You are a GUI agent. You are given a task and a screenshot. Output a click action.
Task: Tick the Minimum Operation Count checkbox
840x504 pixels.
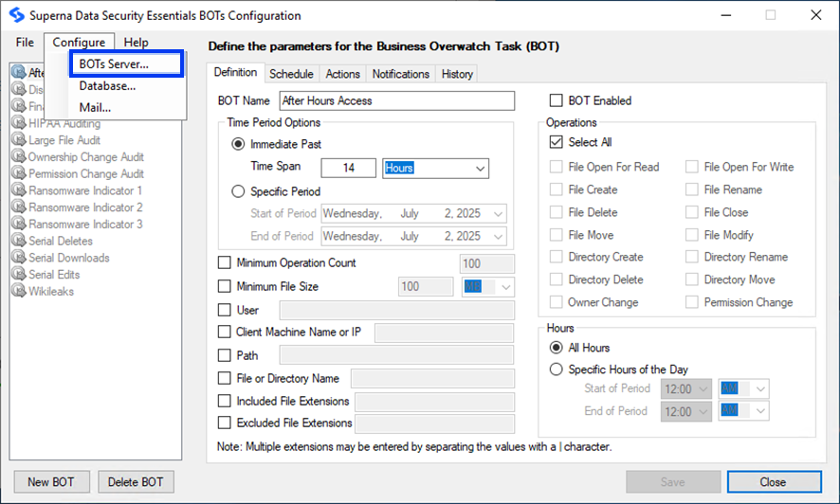point(225,262)
